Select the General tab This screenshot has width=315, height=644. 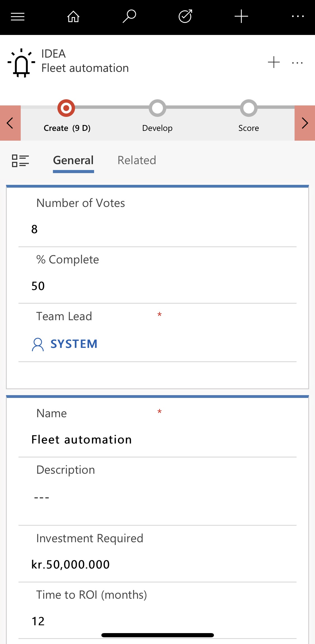point(73,161)
